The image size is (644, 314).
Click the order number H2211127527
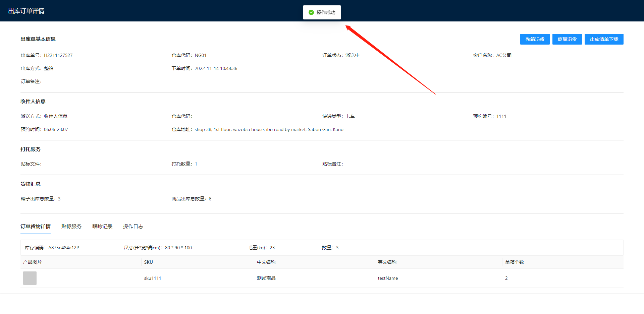[x=58, y=55]
